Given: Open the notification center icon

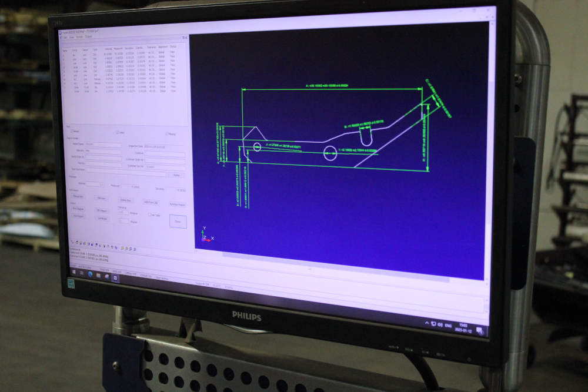Looking at the screenshot, I should tap(480, 331).
